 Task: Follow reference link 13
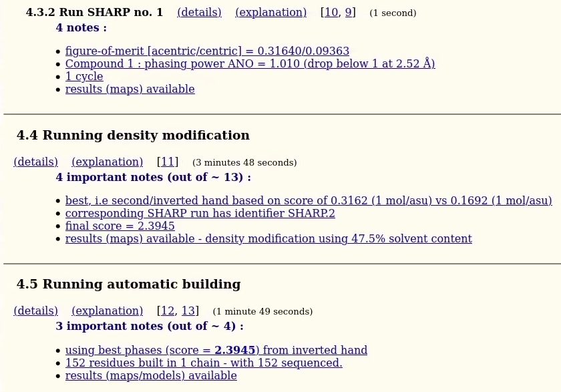tap(188, 311)
